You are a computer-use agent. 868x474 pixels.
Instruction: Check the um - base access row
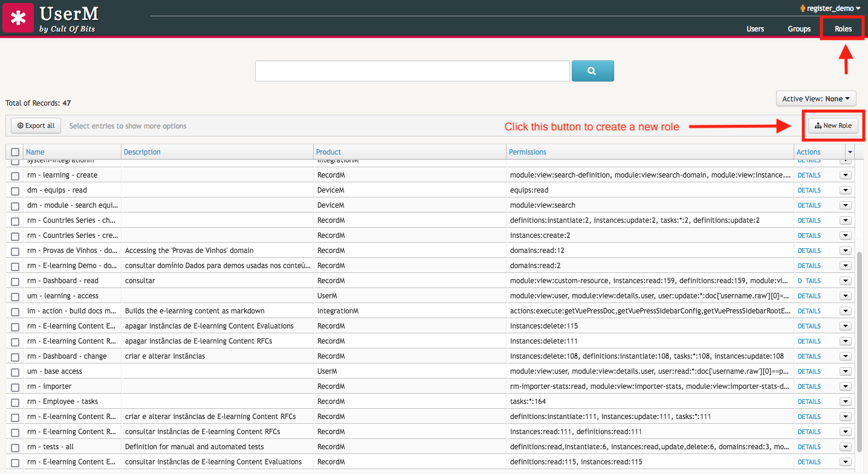point(15,372)
